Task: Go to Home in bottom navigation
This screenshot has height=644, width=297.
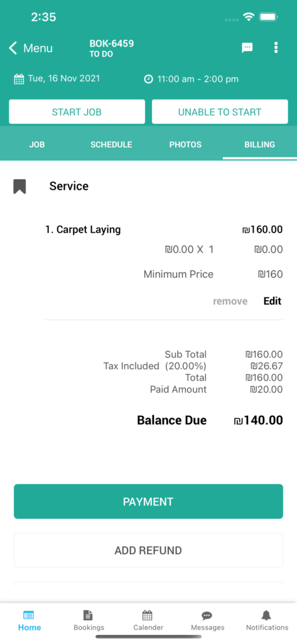Action: (29, 621)
